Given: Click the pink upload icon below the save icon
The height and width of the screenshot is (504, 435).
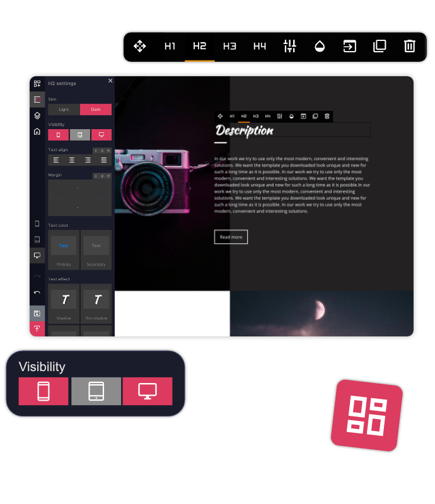Looking at the screenshot, I should (37, 329).
